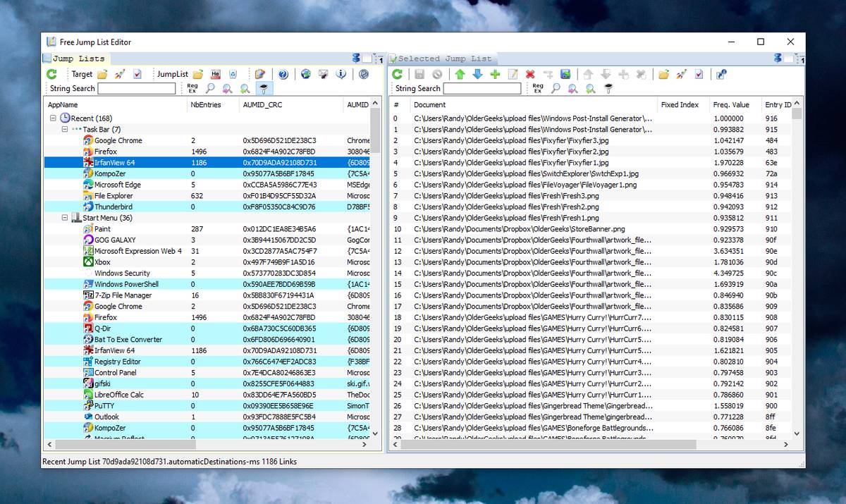Collapse the Recent (168) tree node
This screenshot has height=504, width=846.
(54, 117)
